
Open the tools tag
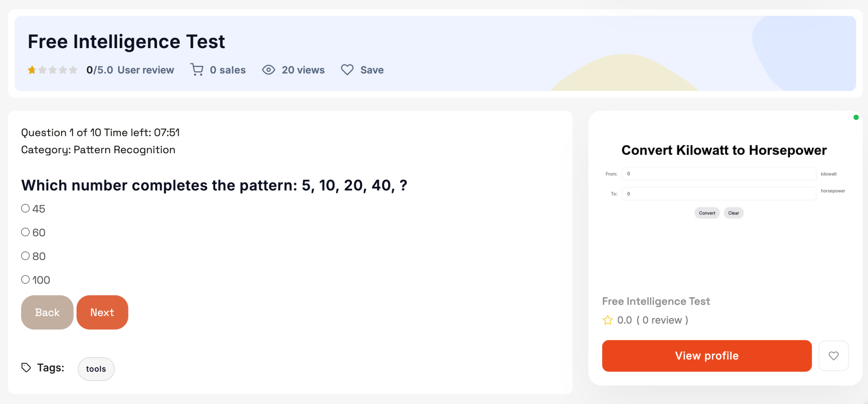[96, 369]
